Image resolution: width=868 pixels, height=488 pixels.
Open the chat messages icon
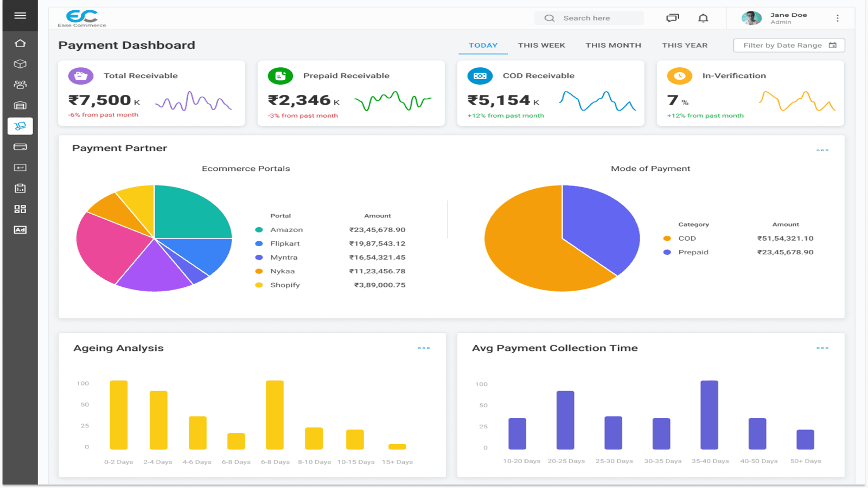click(x=672, y=18)
